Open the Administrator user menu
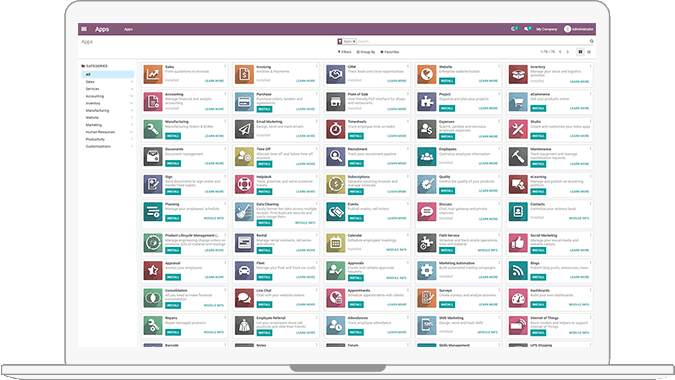Screen dimensions: 675x380 [x=579, y=29]
